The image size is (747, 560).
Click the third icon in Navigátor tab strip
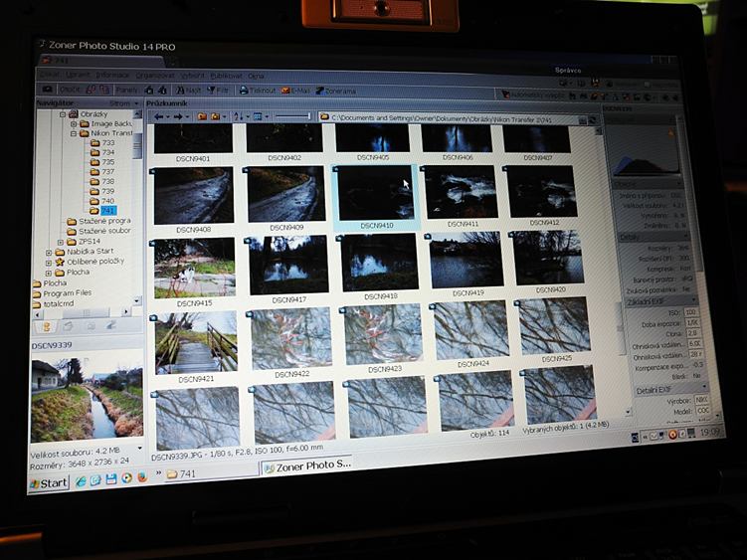coord(91,325)
